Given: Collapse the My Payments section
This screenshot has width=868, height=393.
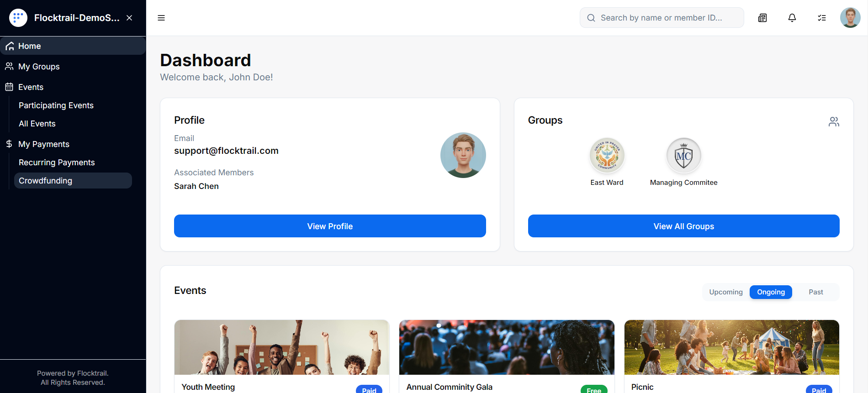Looking at the screenshot, I should [43, 144].
